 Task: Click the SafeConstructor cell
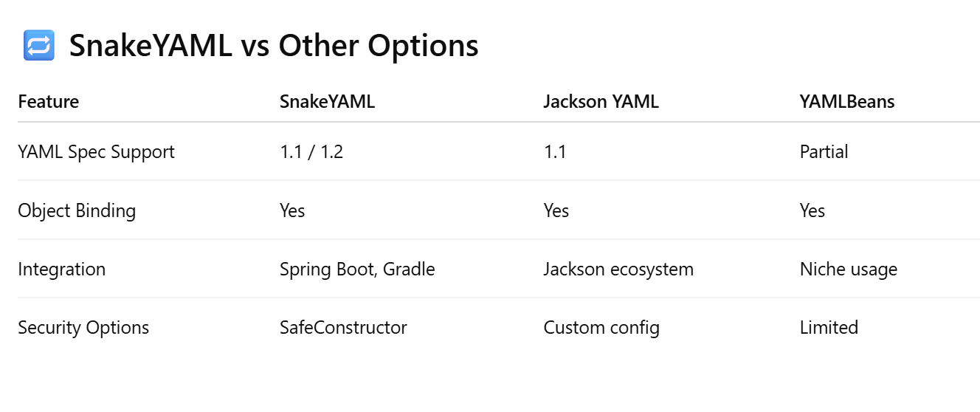pyautogui.click(x=343, y=328)
